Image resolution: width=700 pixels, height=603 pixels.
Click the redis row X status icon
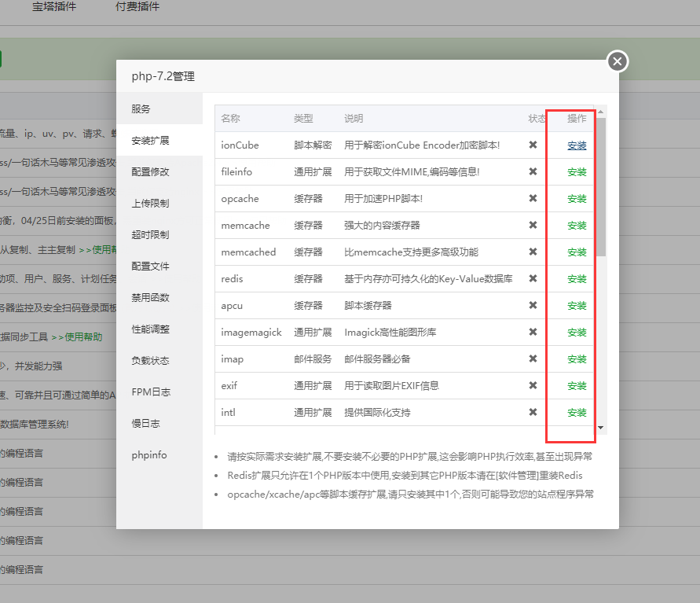(x=533, y=278)
